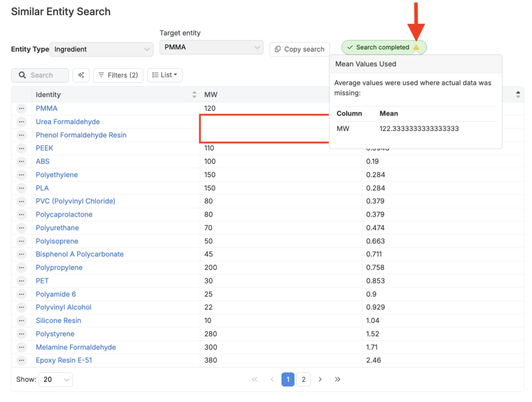532x402 pixels.
Task: Jump to last page double arrow
Action: pyautogui.click(x=338, y=380)
